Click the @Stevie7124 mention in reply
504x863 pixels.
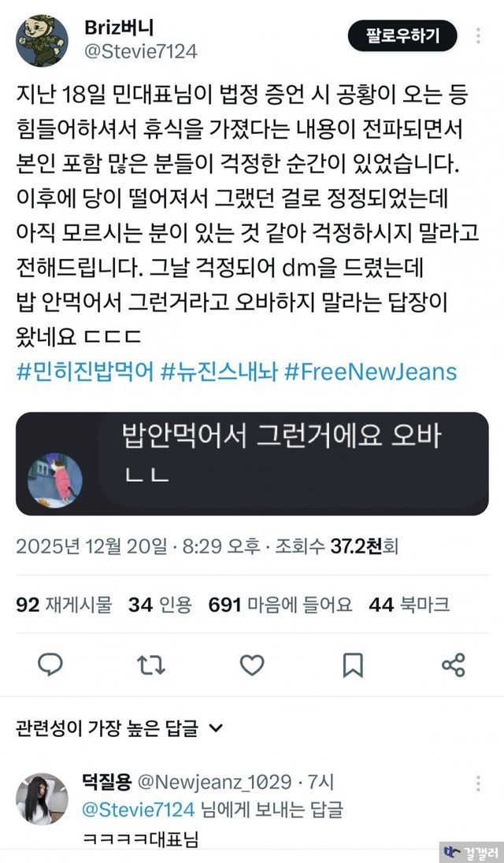click(x=138, y=809)
